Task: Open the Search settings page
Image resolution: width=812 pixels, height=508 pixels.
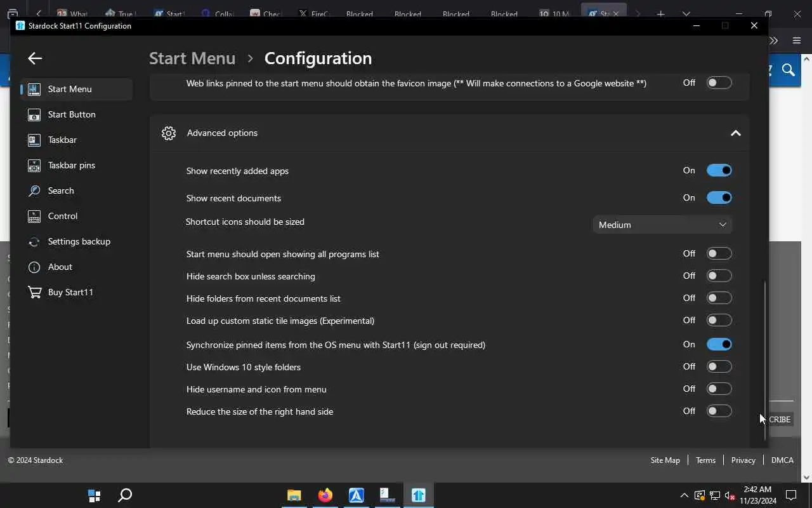Action: (77, 190)
